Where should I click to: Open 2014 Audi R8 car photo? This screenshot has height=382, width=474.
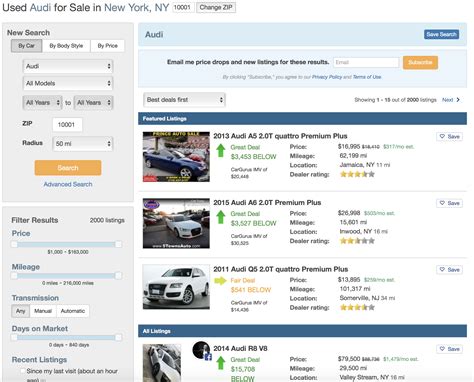[162, 363]
